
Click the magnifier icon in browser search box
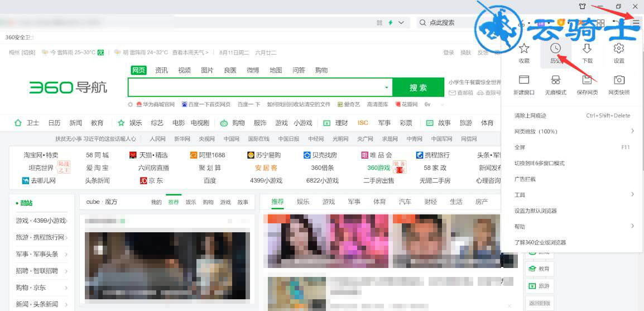(x=422, y=22)
